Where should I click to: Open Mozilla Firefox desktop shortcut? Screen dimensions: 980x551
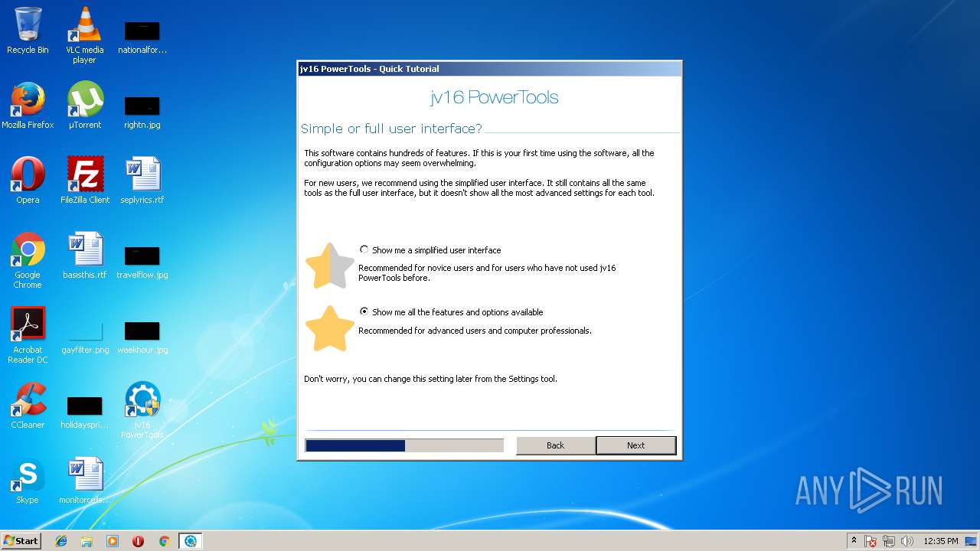point(28,106)
